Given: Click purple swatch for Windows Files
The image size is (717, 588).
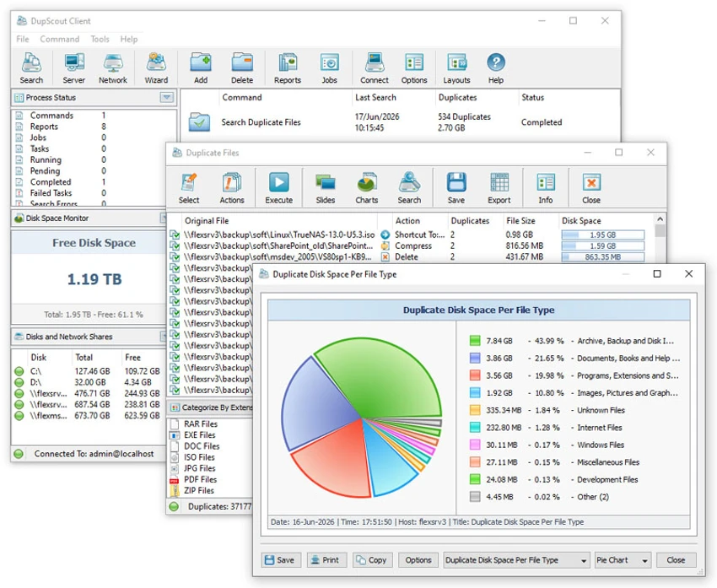Looking at the screenshot, I should coord(475,445).
